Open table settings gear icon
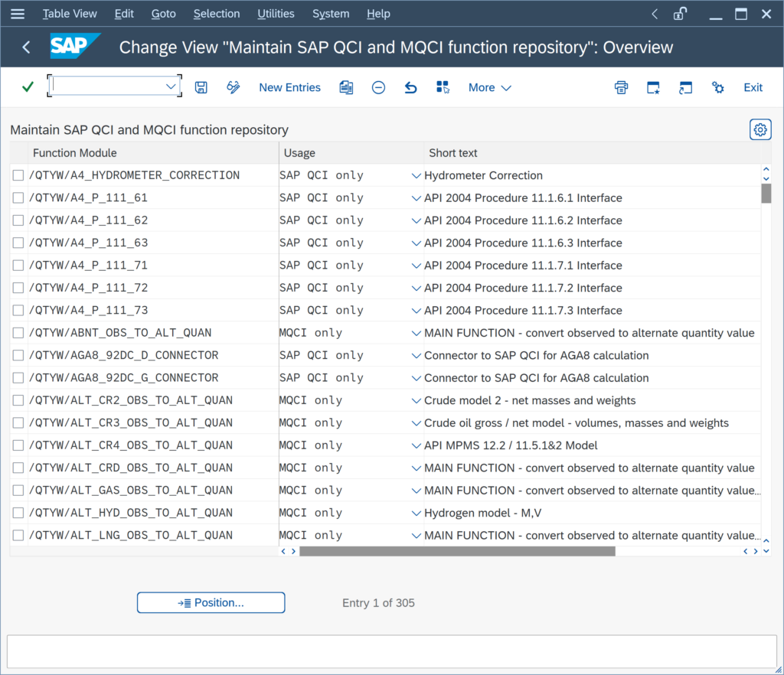784x675 pixels. coord(760,130)
